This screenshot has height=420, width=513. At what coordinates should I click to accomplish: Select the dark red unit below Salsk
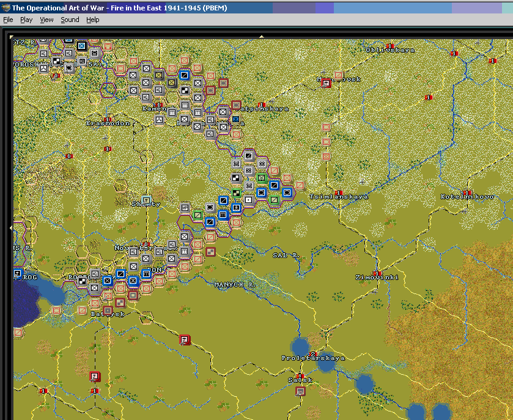pyautogui.click(x=300, y=391)
